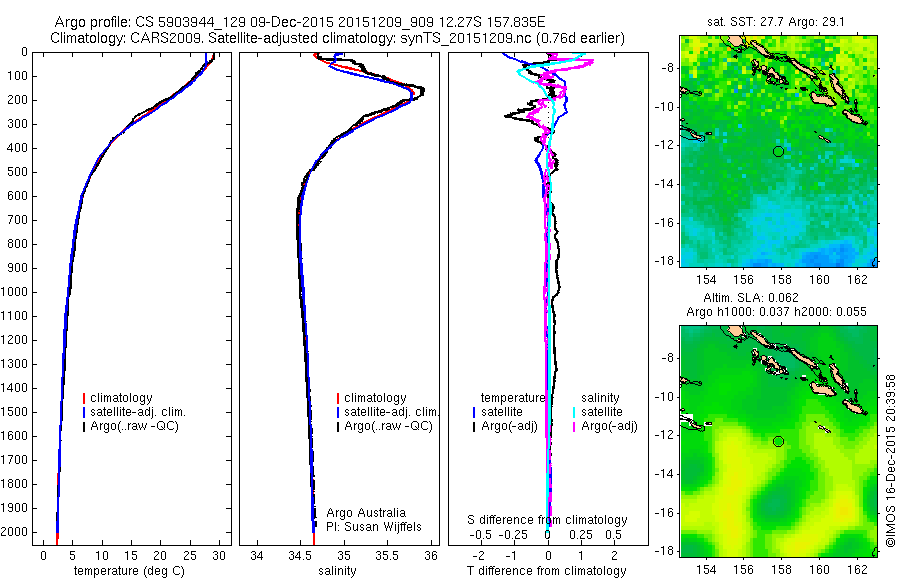
Task: Click the Argo profile title text
Action: [300, 22]
